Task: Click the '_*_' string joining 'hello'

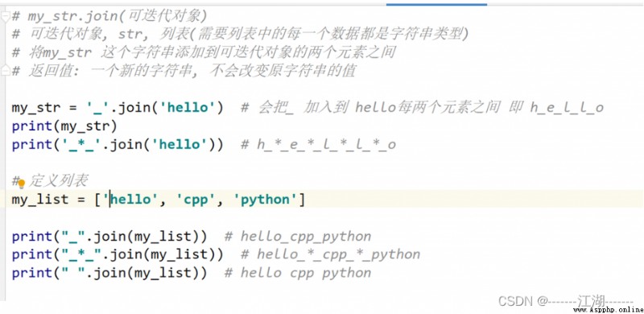Action: (85, 145)
